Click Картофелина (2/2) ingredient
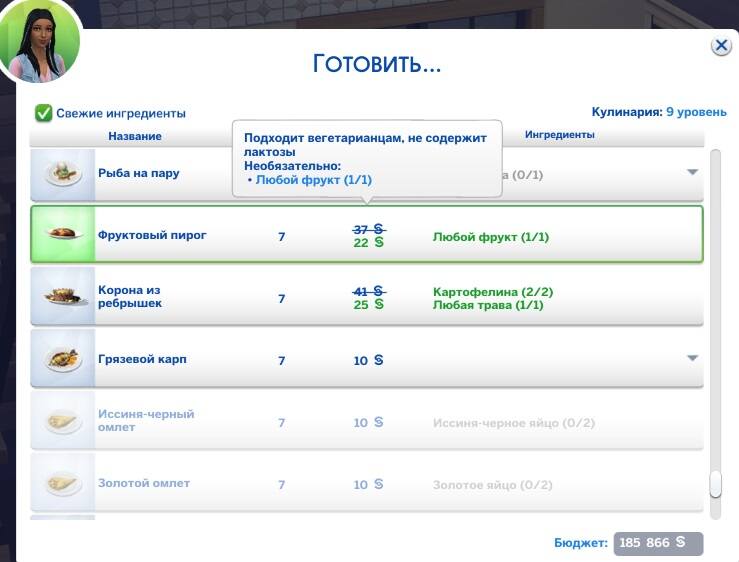The height and width of the screenshot is (562, 739). coord(493,292)
